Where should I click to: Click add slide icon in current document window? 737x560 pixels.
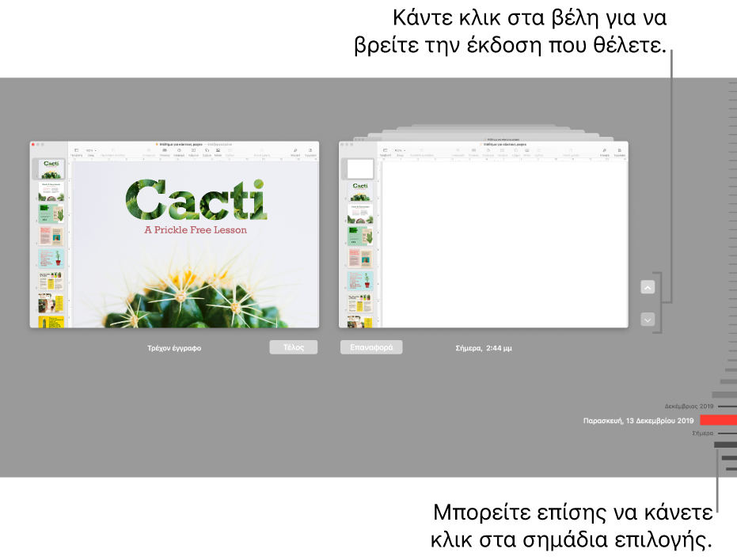(x=113, y=150)
